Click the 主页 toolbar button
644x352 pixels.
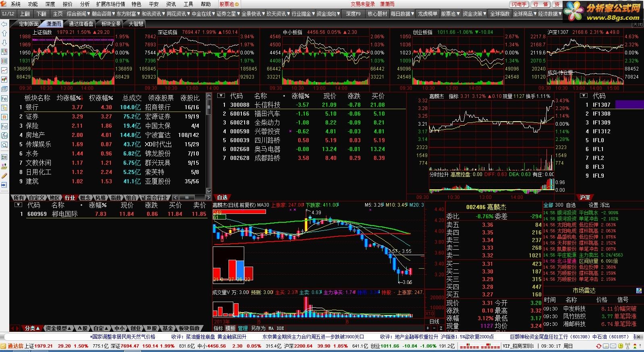(x=58, y=14)
